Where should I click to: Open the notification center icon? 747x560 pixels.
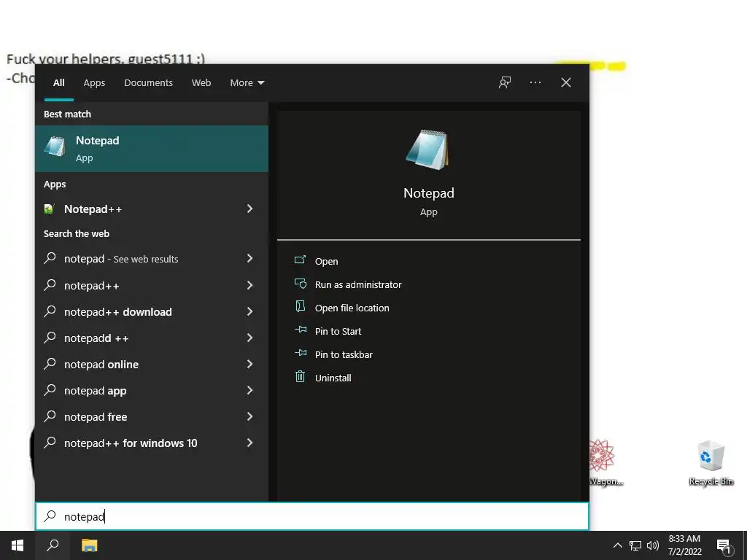coord(724,546)
